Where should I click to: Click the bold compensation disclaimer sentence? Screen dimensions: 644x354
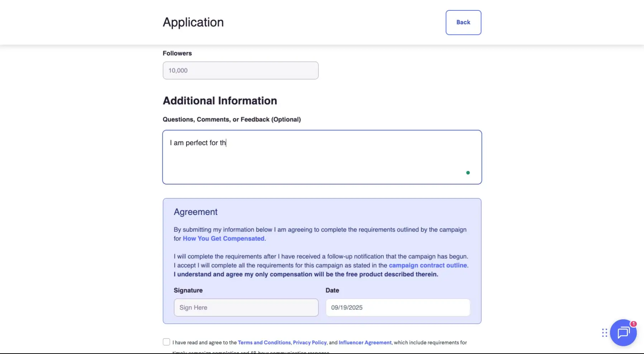coord(306,274)
